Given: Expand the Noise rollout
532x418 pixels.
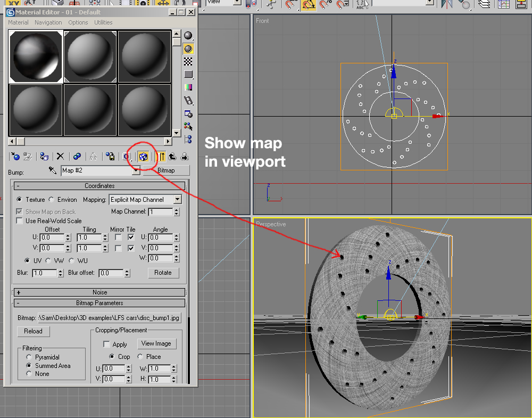Looking at the screenshot, I should pyautogui.click(x=99, y=292).
